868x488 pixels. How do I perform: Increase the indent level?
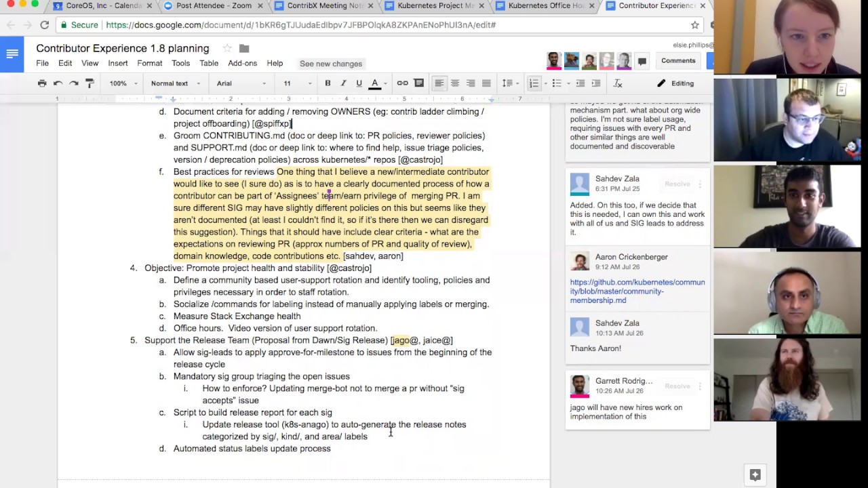pos(596,83)
